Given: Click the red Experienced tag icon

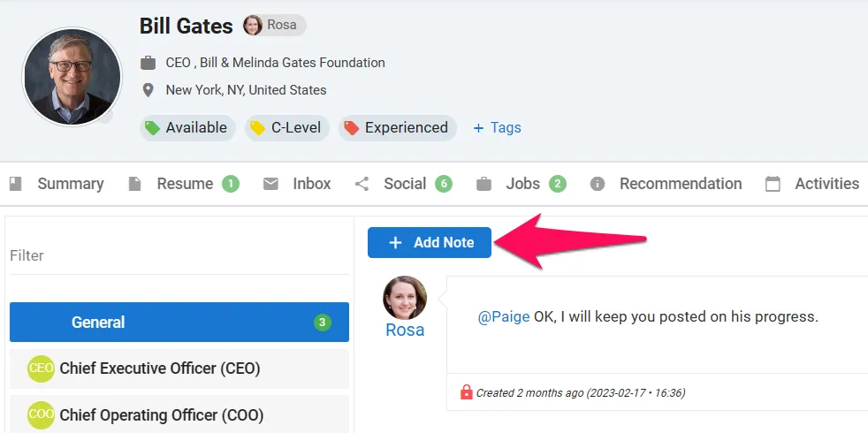Looking at the screenshot, I should coord(352,128).
